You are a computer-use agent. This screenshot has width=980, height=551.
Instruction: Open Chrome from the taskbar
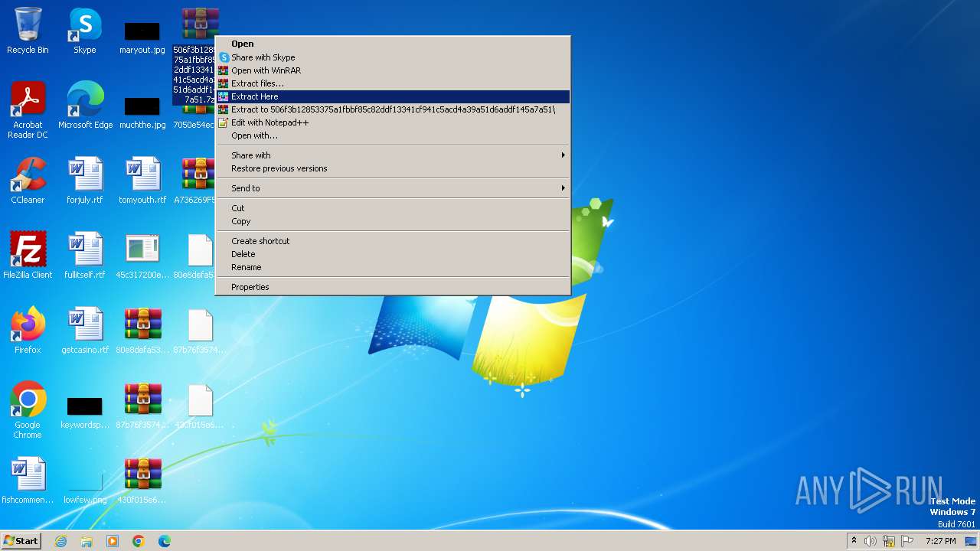click(x=139, y=541)
